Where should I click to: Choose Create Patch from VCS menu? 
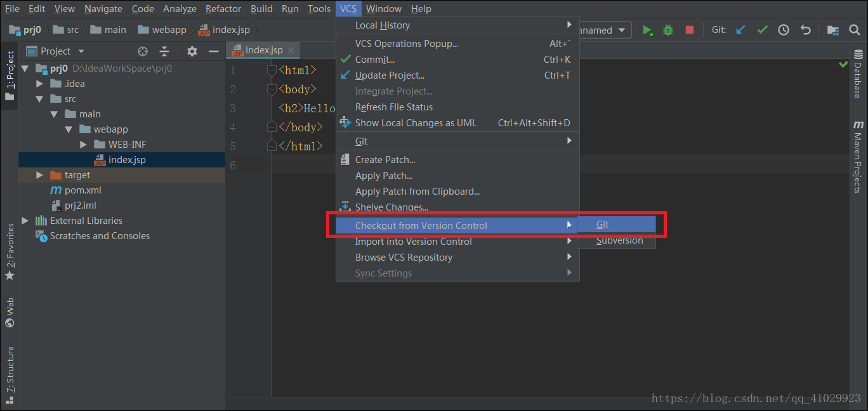pyautogui.click(x=385, y=160)
